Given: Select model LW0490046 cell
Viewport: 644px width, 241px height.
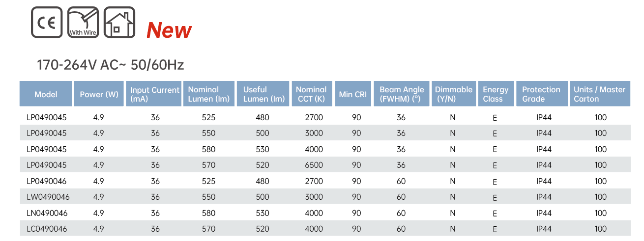Looking at the screenshot, I should tap(47, 197).
